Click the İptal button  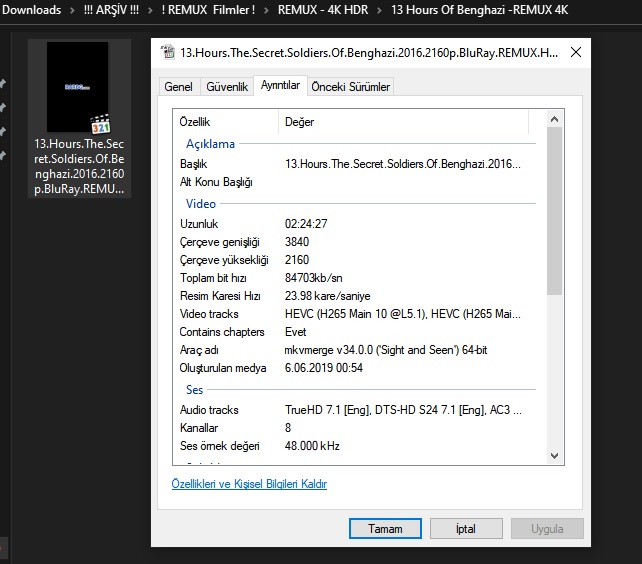coord(466,529)
